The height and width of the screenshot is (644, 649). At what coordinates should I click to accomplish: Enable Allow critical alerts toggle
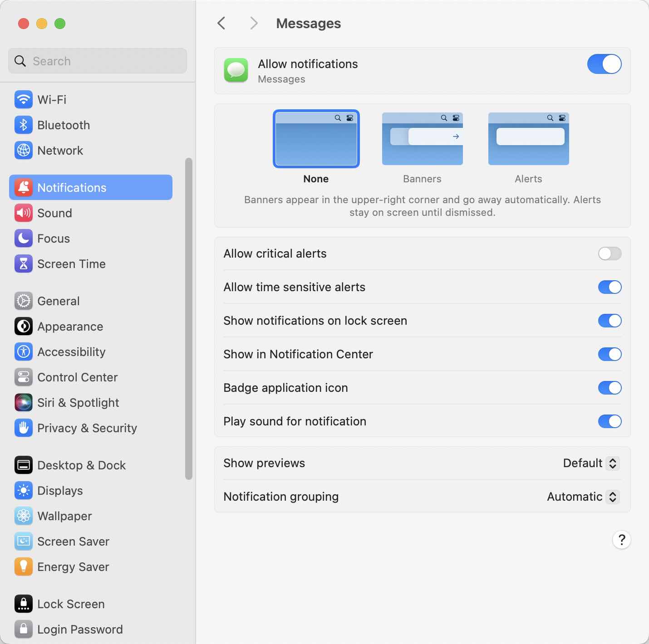pyautogui.click(x=610, y=254)
